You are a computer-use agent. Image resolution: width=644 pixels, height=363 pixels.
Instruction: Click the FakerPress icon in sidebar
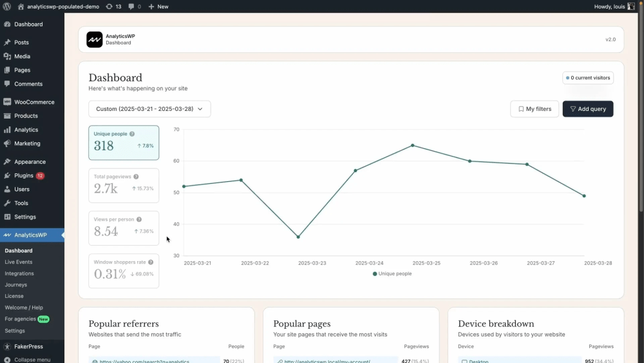[x=7, y=346]
